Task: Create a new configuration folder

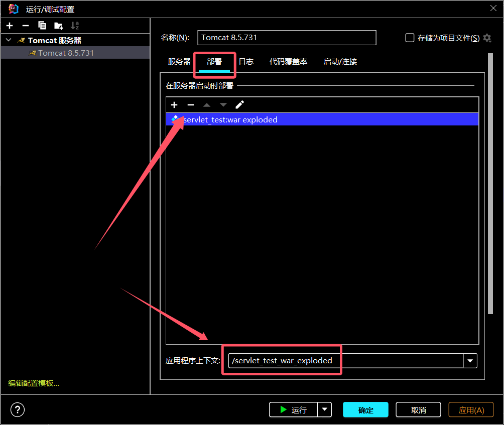Action: [x=59, y=26]
